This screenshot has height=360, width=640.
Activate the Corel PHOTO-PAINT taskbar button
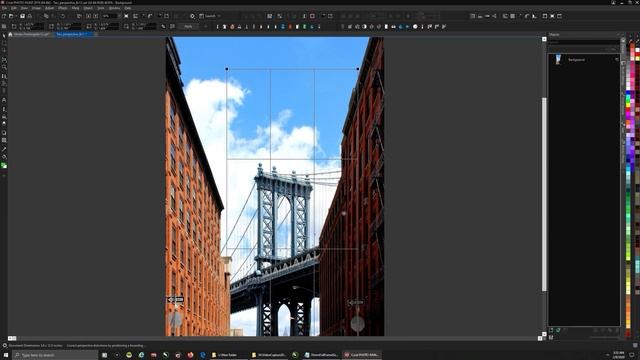point(362,355)
